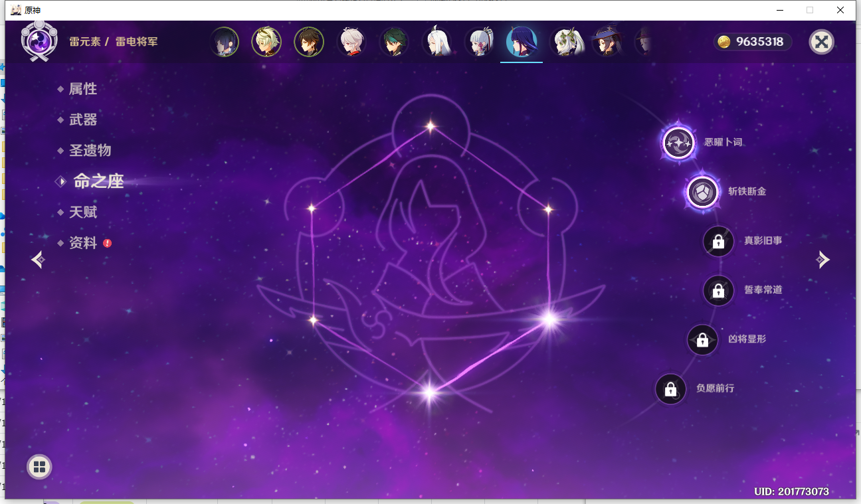Close the character screen with X button
Viewport: 861px width, 504px height.
point(822,42)
